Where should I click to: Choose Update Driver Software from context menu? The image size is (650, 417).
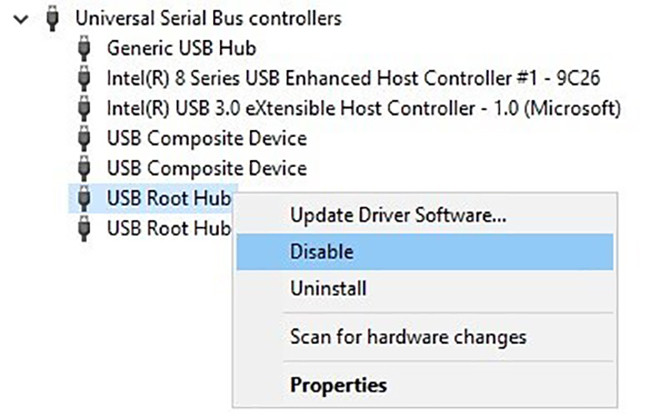click(x=398, y=215)
